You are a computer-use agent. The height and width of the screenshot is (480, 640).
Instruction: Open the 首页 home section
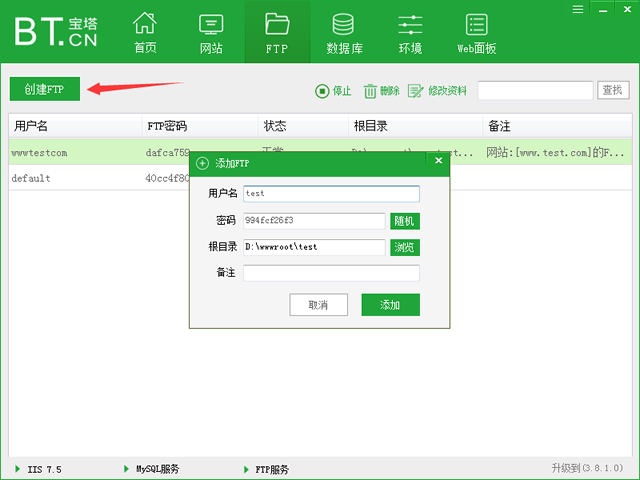click(145, 32)
